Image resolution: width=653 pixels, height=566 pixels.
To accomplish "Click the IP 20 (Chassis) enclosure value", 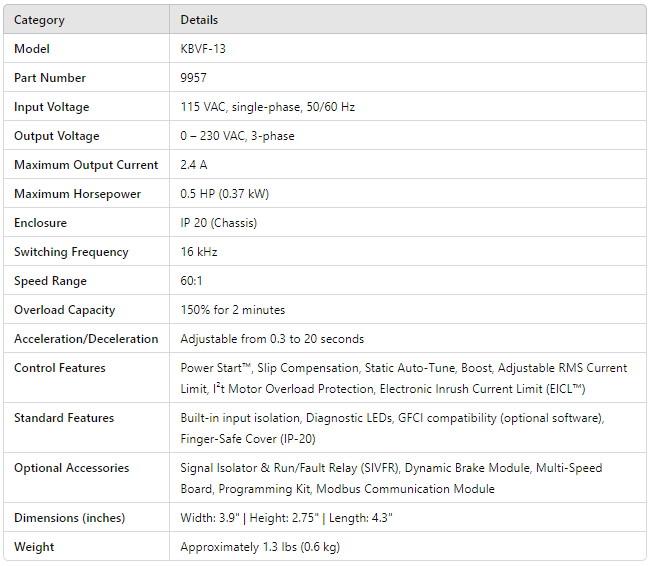I will pos(218,223).
